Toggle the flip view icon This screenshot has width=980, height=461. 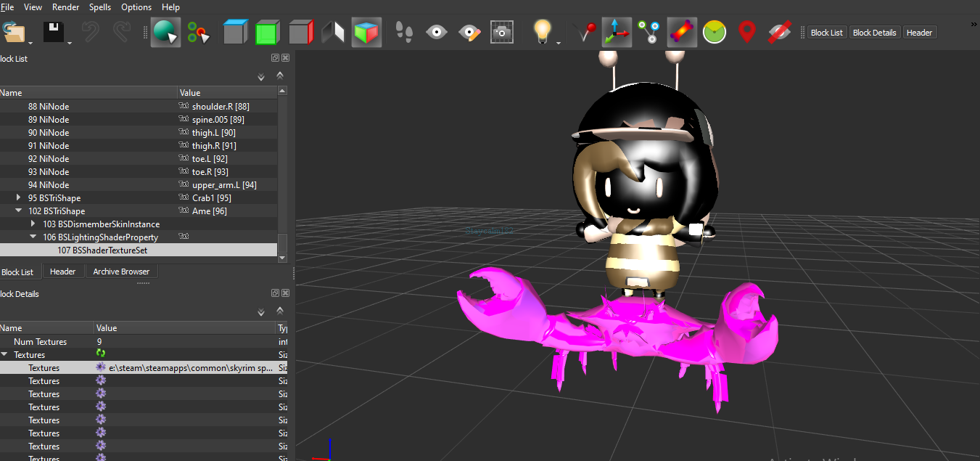(333, 32)
